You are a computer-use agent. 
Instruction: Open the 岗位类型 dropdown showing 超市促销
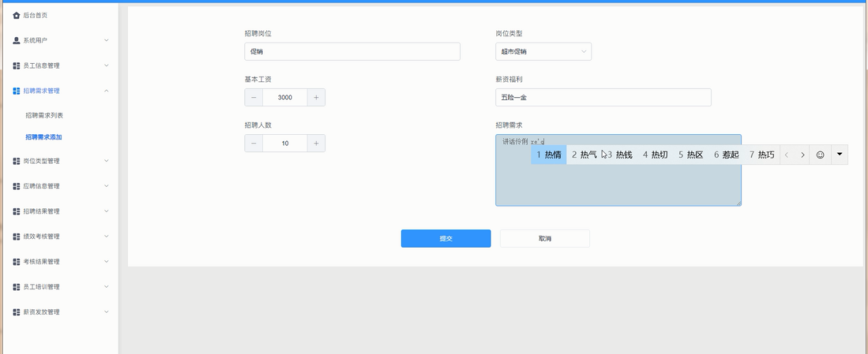(544, 51)
